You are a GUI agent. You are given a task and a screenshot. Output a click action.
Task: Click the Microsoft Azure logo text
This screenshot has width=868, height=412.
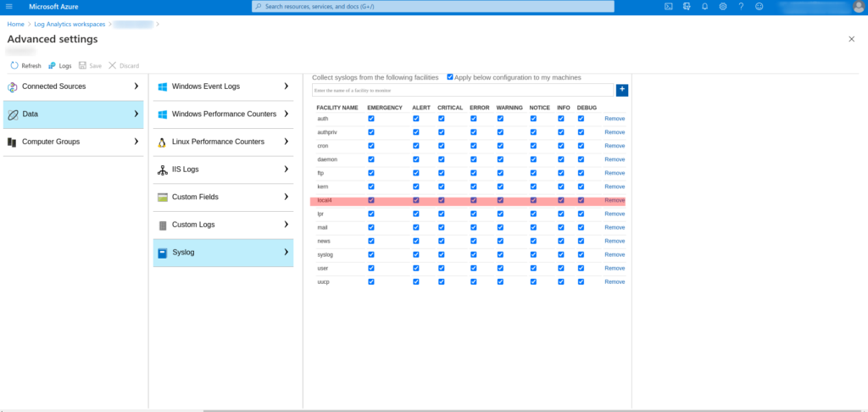(x=53, y=7)
